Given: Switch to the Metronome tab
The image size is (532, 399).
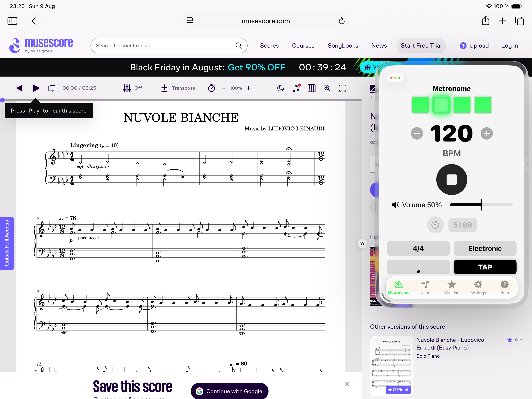Looking at the screenshot, I should point(399,288).
